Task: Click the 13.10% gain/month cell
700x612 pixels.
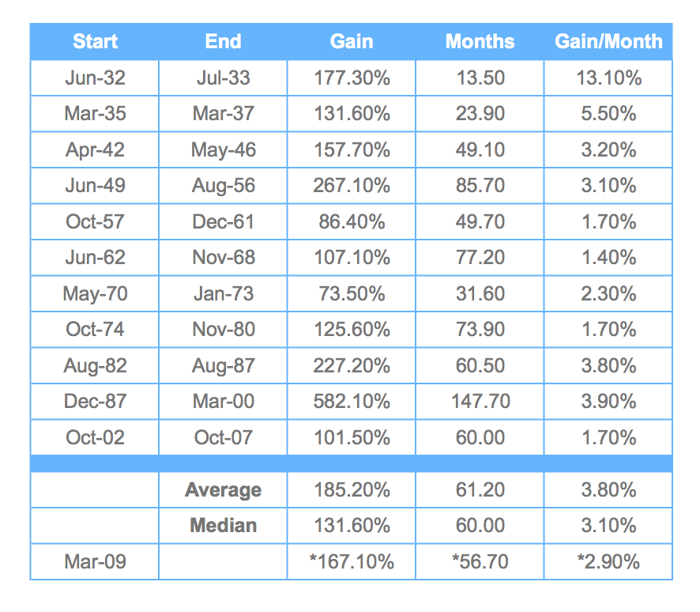Action: pyautogui.click(x=608, y=77)
